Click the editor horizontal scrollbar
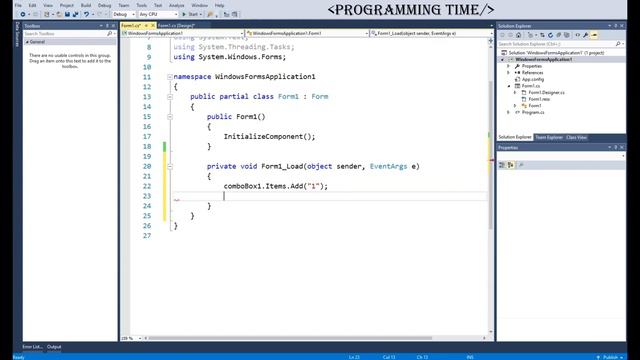Image resolution: width=640 pixels, height=360 pixels. pos(290,338)
